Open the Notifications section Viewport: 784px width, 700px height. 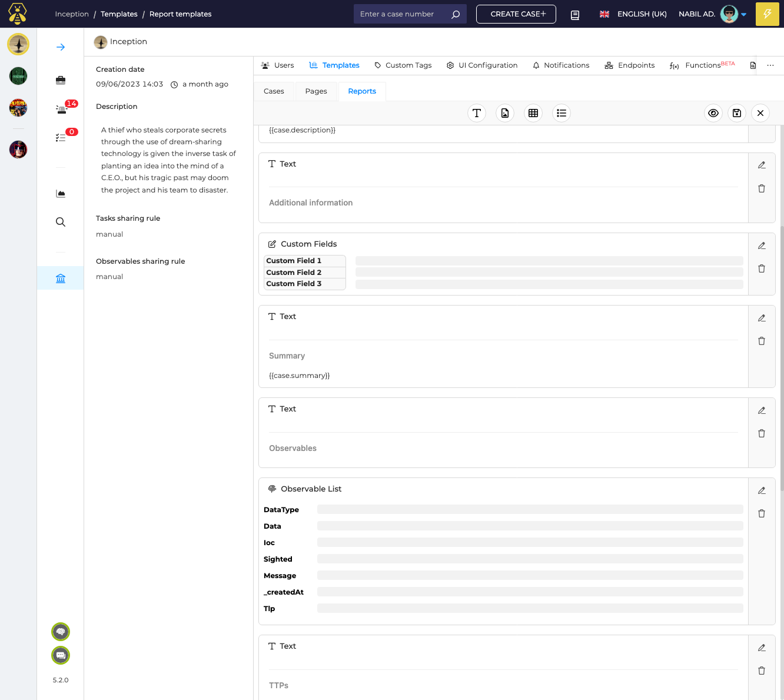click(x=560, y=65)
